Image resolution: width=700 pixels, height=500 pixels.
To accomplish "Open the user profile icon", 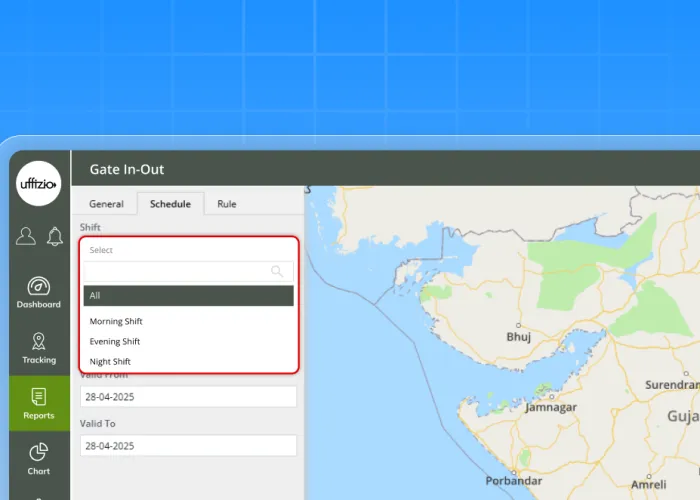I will (x=26, y=236).
